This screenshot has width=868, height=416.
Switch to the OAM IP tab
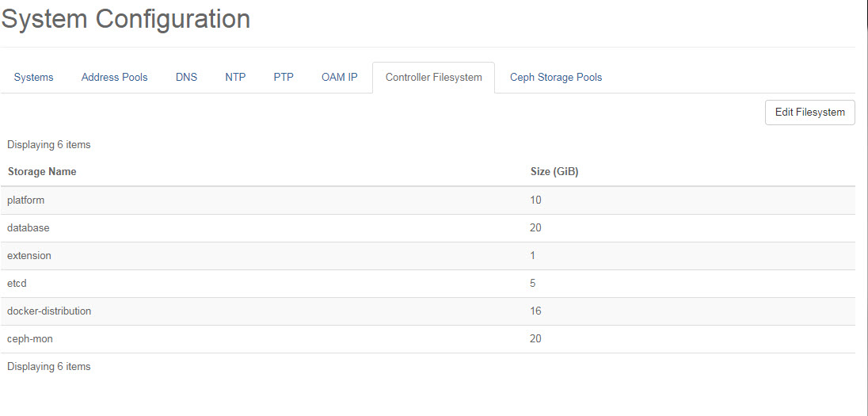tap(339, 78)
